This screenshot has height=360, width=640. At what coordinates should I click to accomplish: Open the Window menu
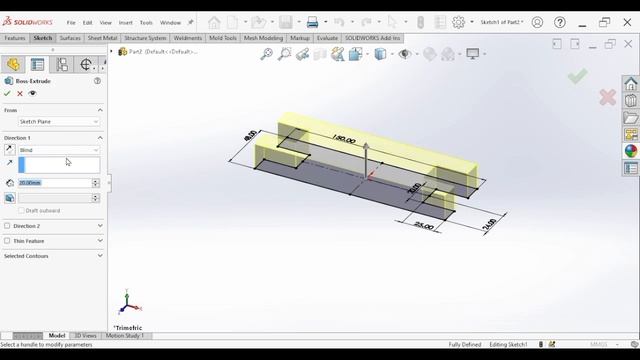click(x=170, y=22)
